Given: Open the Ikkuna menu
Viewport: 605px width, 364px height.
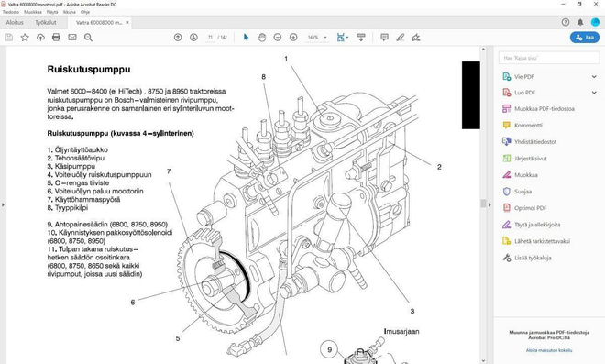Looking at the screenshot, I should pyautogui.click(x=69, y=12).
